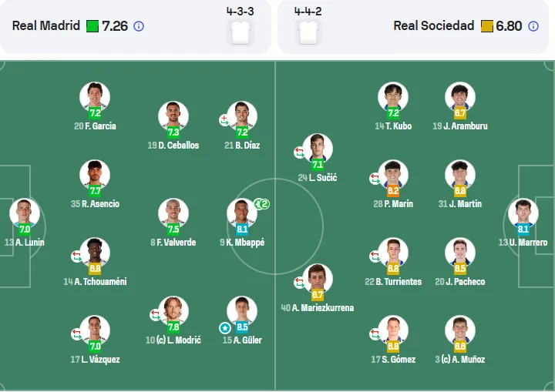555x392 pixels.
Task: Select A. Lunin's goalkeeper photo
Action: [x=25, y=213]
